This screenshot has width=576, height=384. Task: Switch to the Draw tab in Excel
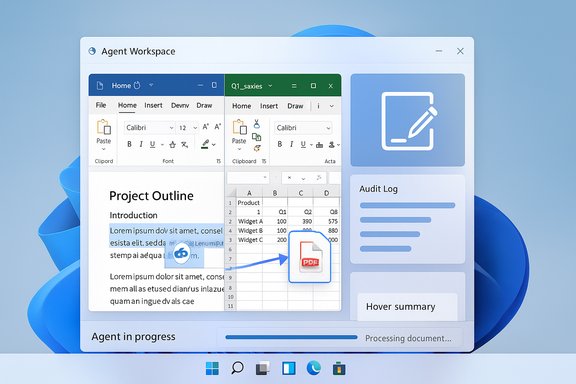[295, 106]
